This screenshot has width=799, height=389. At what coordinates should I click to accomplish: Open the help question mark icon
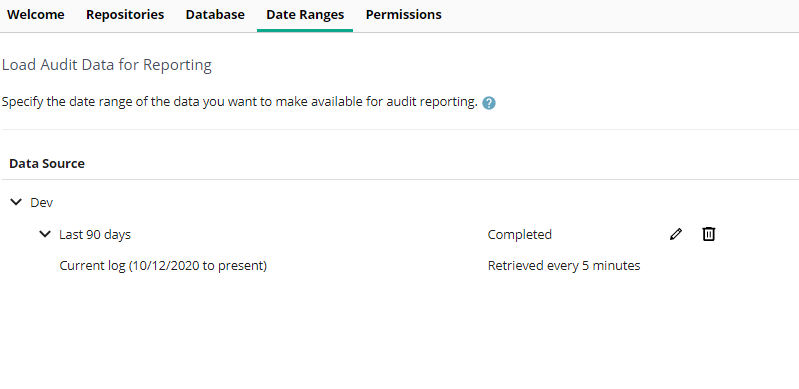tap(489, 103)
